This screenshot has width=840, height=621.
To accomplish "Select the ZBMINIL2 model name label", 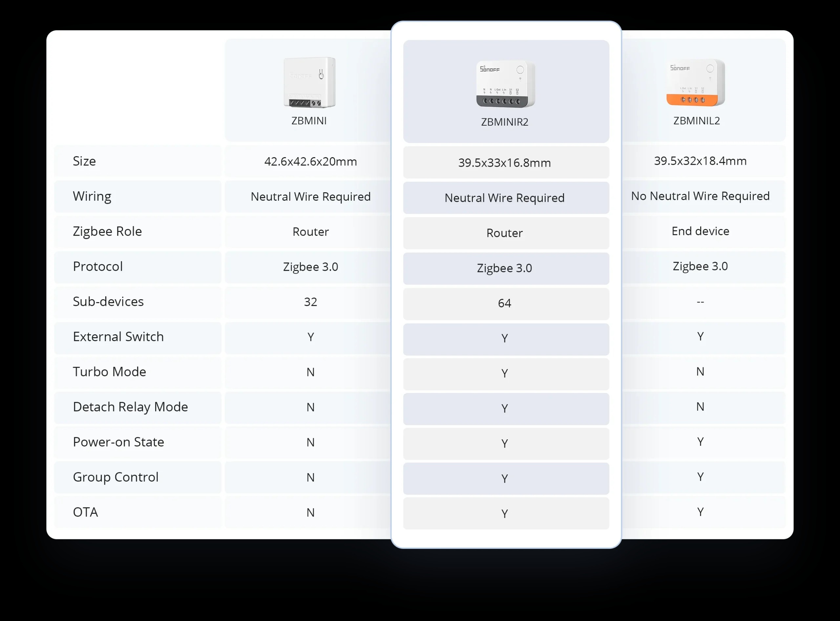I will click(696, 121).
